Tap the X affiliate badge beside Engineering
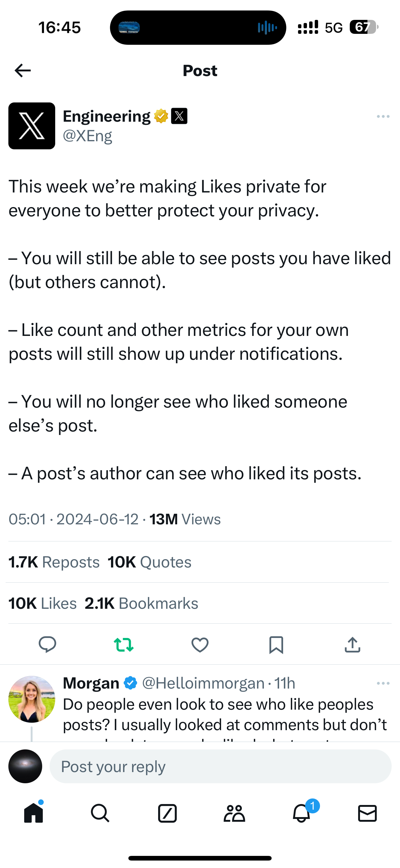Viewport: 400px width, 868px height. pyautogui.click(x=179, y=116)
